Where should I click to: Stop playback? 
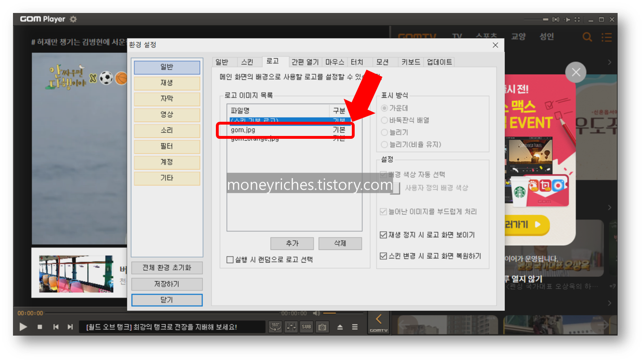tap(40, 327)
